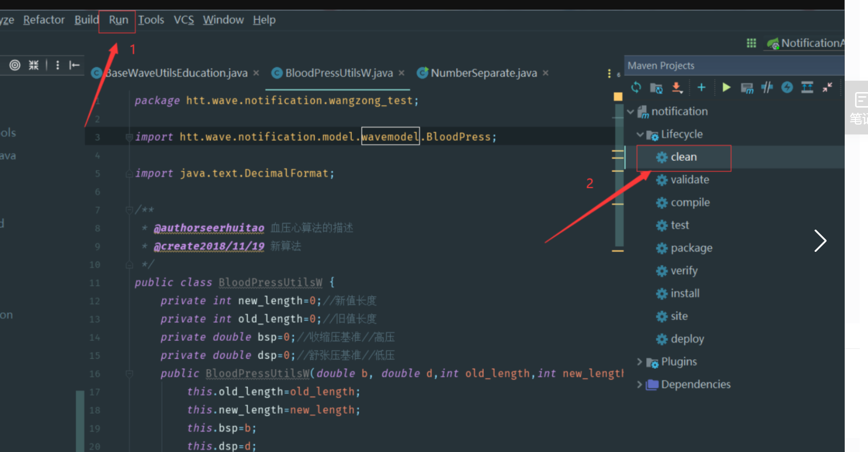Expand the Dependencies node
This screenshot has height=452, width=868.
(x=640, y=384)
